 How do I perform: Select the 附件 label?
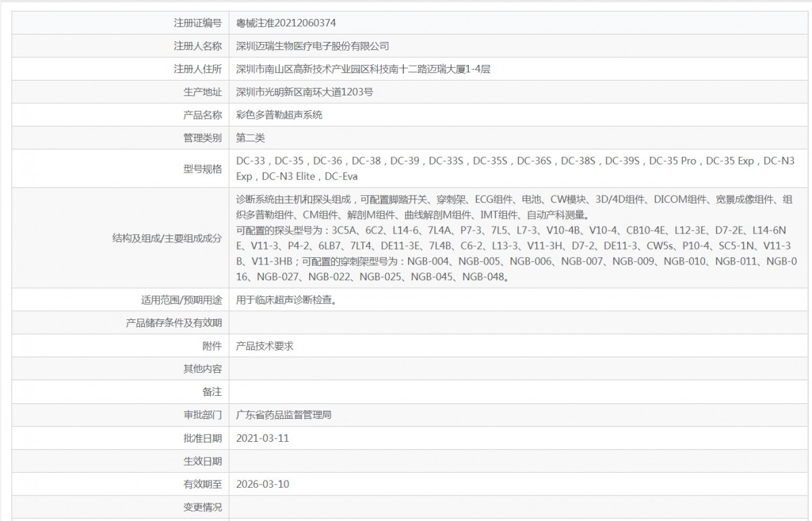pyautogui.click(x=212, y=346)
